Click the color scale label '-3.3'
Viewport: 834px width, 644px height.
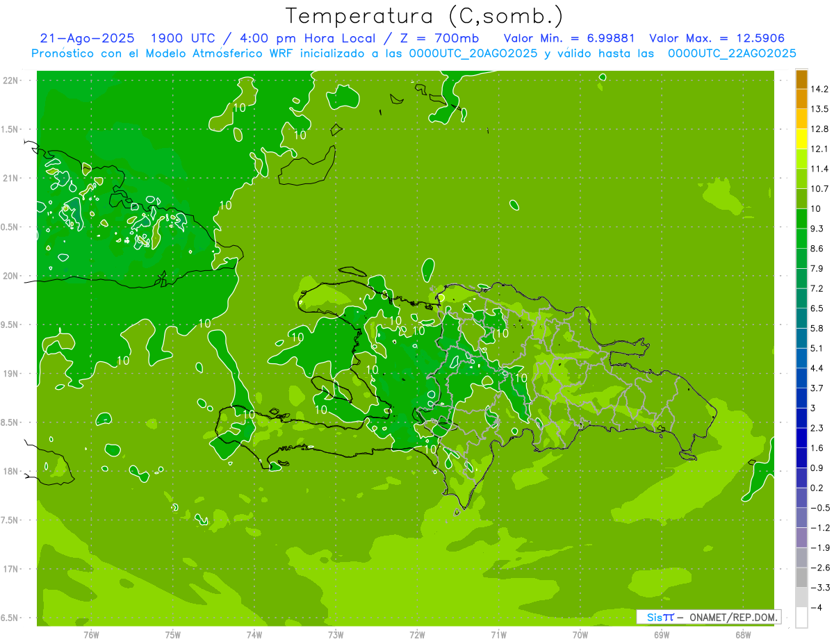pyautogui.click(x=819, y=588)
